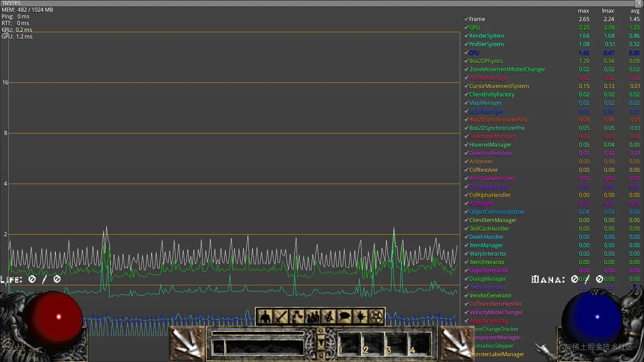Uncheck the GPU graph checkbox
The width and height of the screenshot is (644, 362).
(466, 27)
